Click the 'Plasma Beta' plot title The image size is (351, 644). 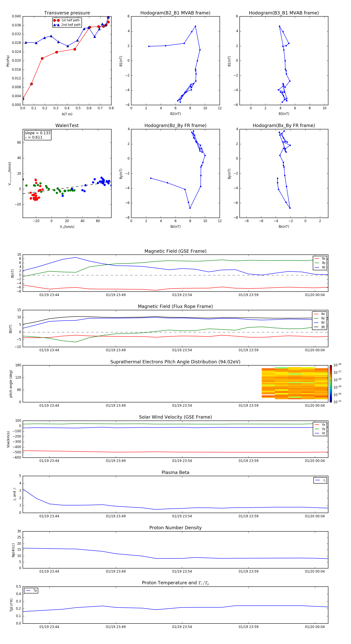click(175, 472)
